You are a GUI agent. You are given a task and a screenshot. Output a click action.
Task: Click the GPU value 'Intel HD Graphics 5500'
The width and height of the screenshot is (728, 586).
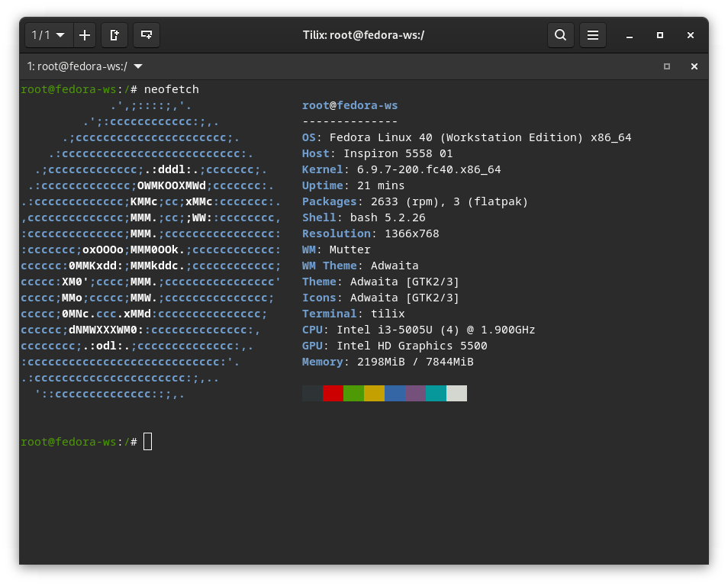[412, 346]
